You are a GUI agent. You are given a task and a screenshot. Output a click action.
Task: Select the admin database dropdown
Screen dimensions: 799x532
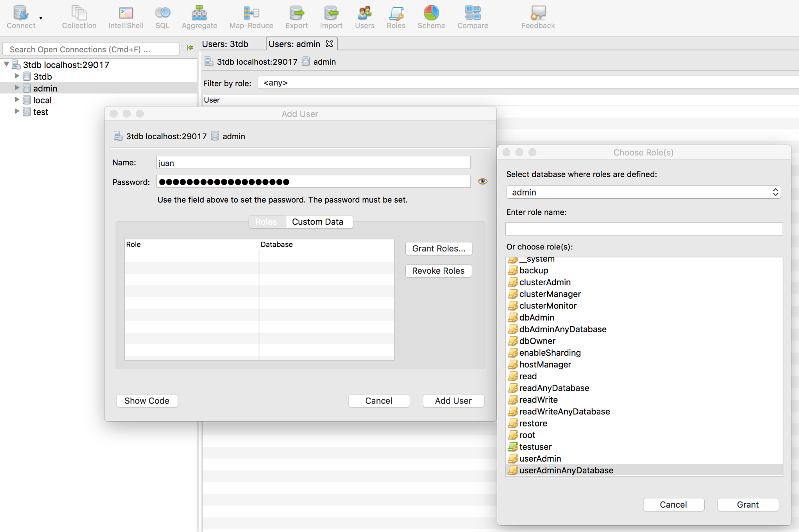pyautogui.click(x=644, y=192)
